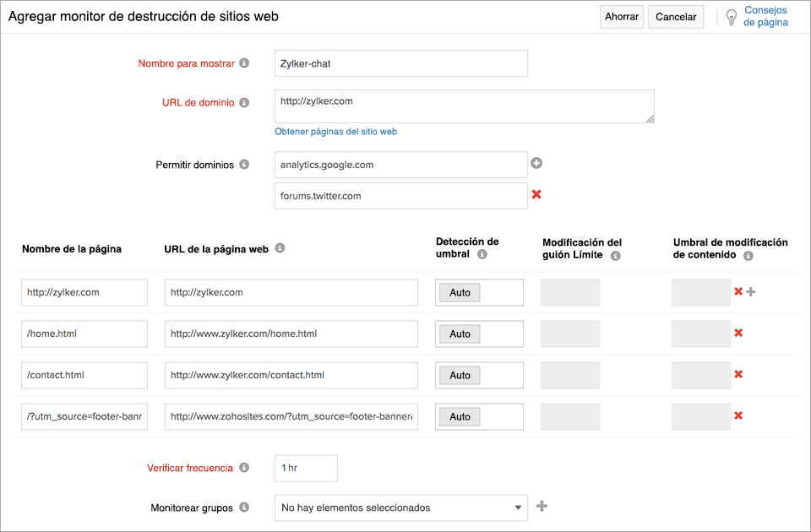
Task: Toggle Auto threshold for http://zylker.com row
Action: (x=460, y=292)
